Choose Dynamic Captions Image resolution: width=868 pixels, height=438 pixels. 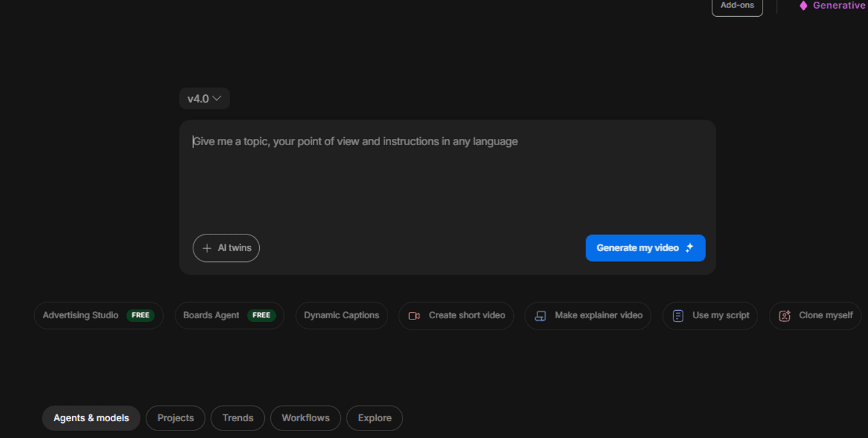(x=342, y=316)
